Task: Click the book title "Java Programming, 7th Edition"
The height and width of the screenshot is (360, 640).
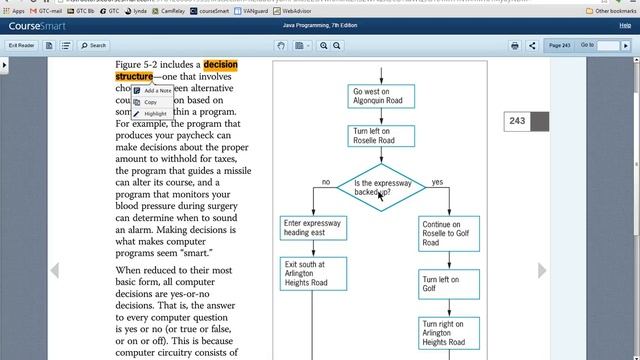Action: click(320, 25)
